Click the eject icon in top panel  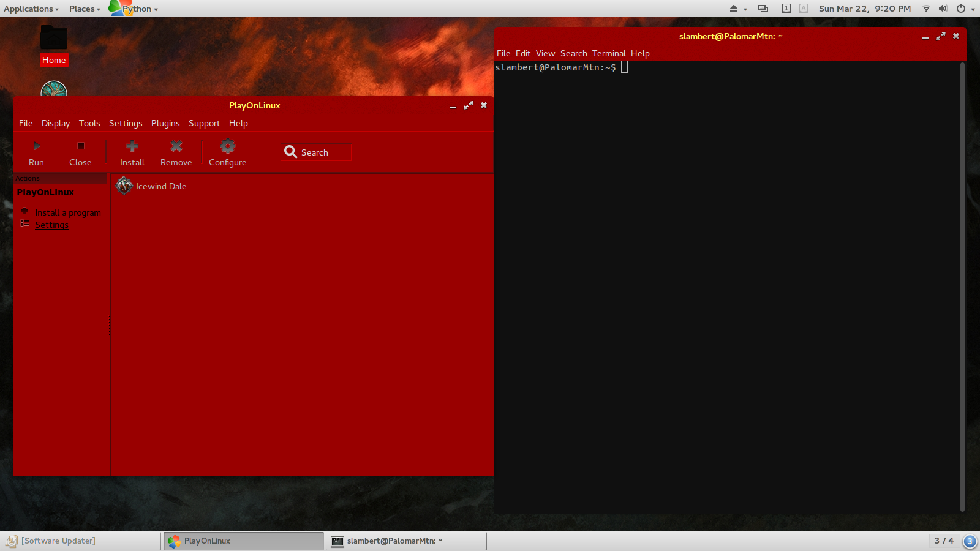pos(734,9)
